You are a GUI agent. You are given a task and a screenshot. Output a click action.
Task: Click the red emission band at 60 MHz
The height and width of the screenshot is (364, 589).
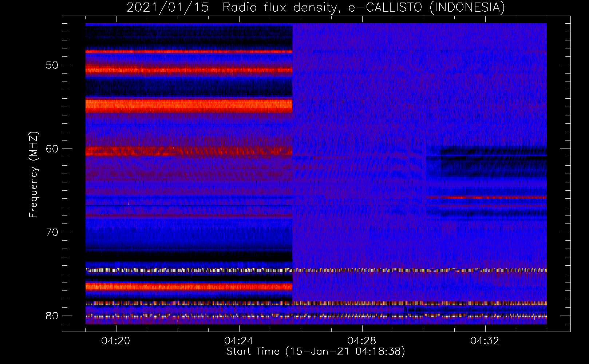coord(189,151)
